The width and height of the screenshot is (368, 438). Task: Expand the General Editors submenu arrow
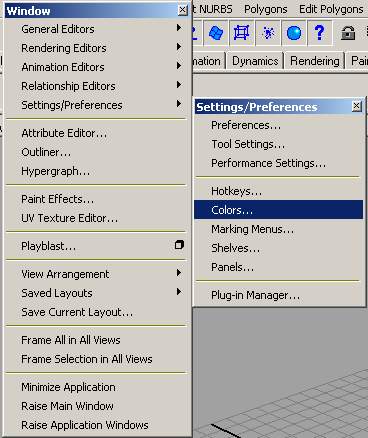click(x=179, y=28)
